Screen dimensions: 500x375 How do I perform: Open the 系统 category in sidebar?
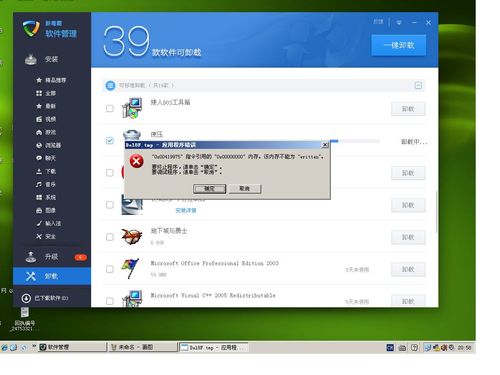(x=46, y=197)
